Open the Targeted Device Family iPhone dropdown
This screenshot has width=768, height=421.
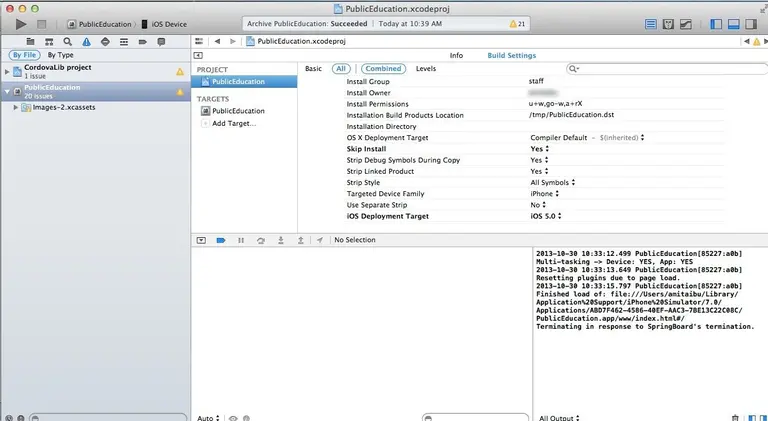tap(544, 194)
